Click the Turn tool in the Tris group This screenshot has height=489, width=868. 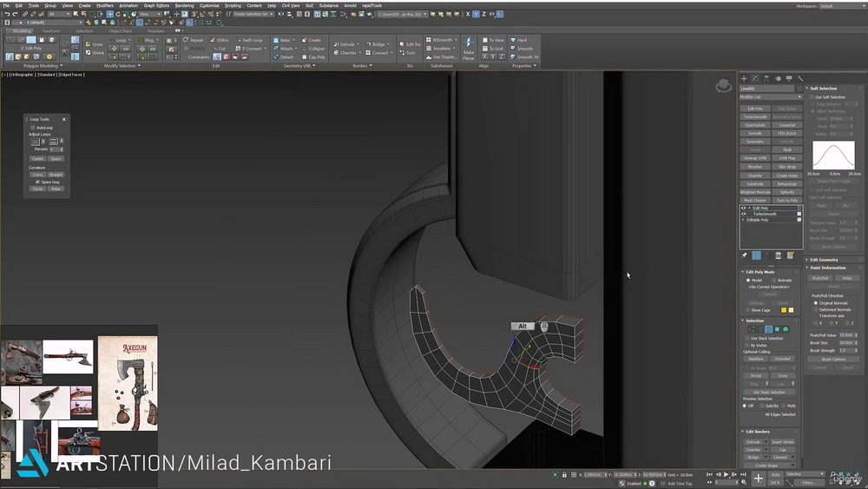point(407,53)
